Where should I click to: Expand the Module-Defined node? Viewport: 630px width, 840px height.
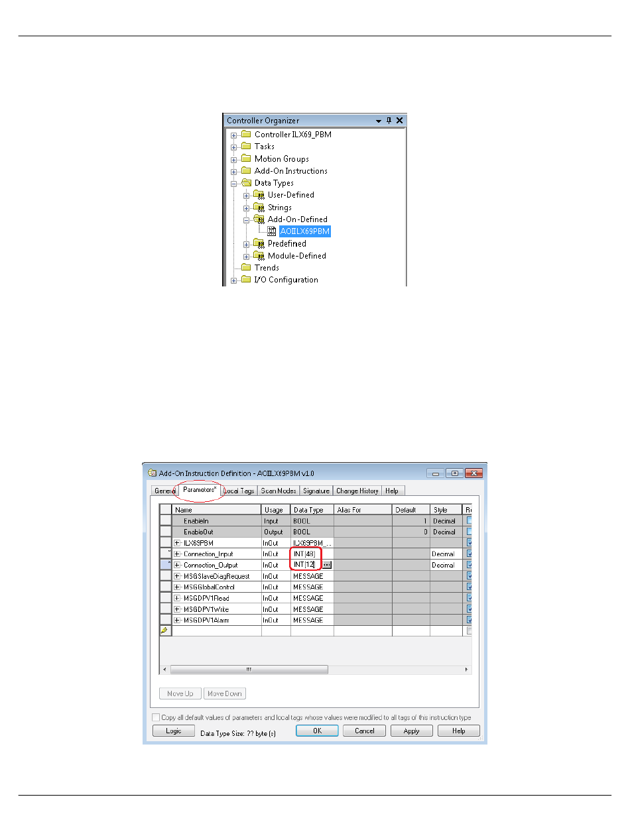click(x=247, y=256)
